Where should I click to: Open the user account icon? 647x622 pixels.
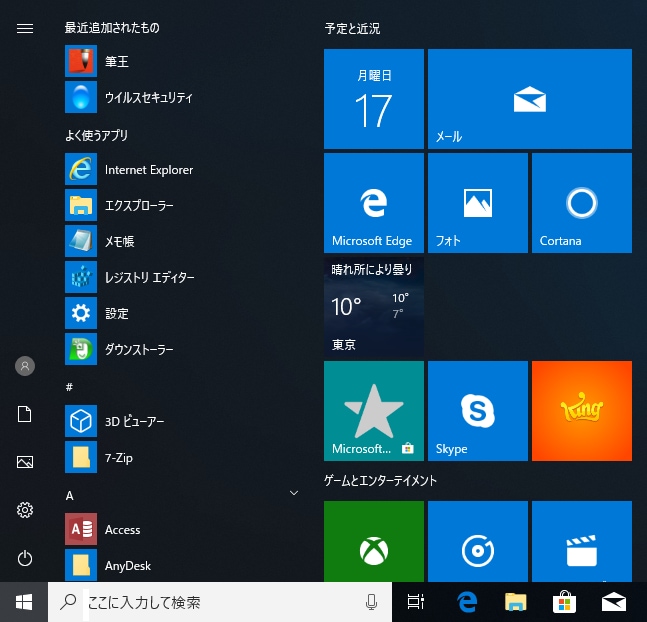pyautogui.click(x=25, y=366)
